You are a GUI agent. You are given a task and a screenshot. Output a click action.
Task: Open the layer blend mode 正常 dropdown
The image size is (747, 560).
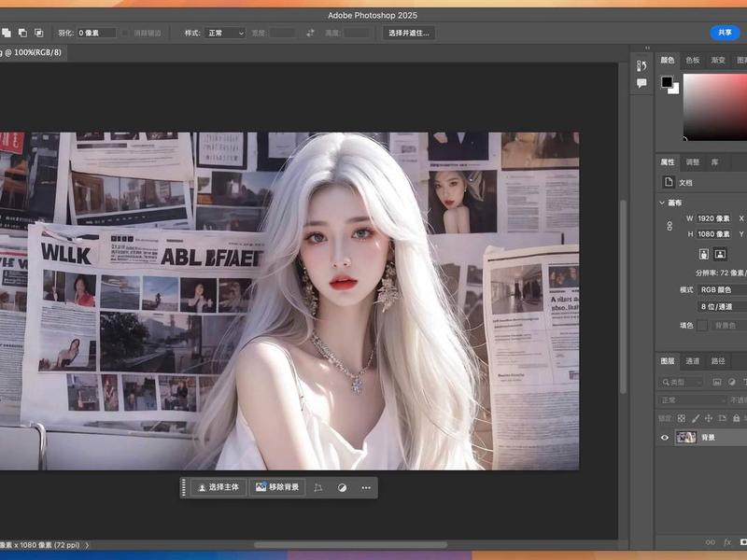click(x=692, y=400)
